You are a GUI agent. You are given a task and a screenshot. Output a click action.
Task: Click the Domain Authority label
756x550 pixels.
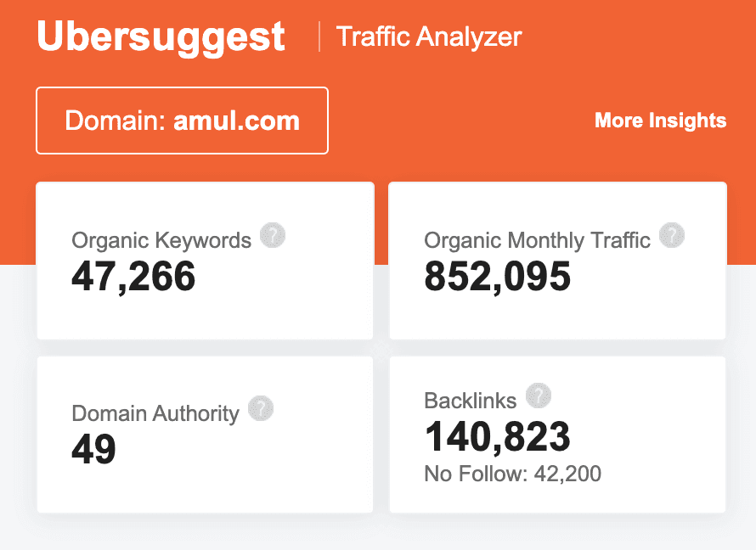coord(155,413)
